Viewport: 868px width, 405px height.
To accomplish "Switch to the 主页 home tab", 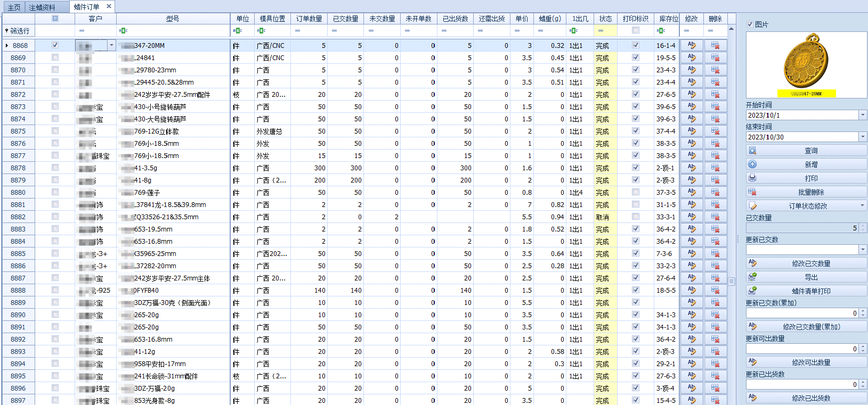I will click(14, 7).
